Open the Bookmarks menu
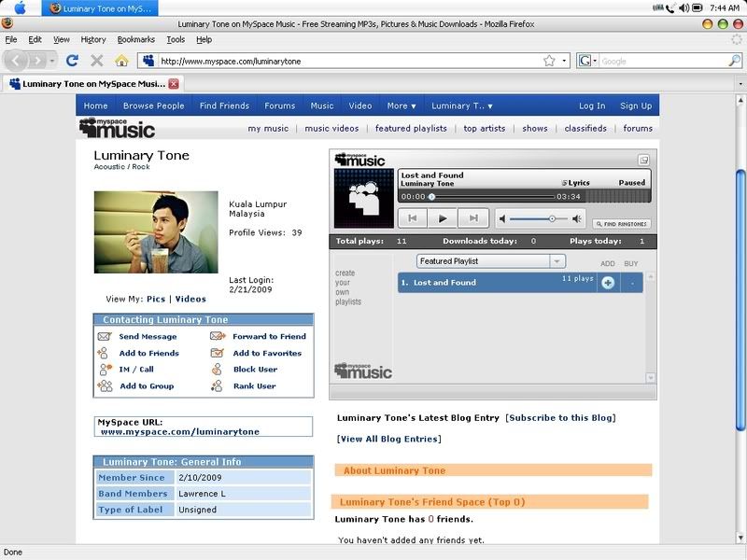 point(135,39)
